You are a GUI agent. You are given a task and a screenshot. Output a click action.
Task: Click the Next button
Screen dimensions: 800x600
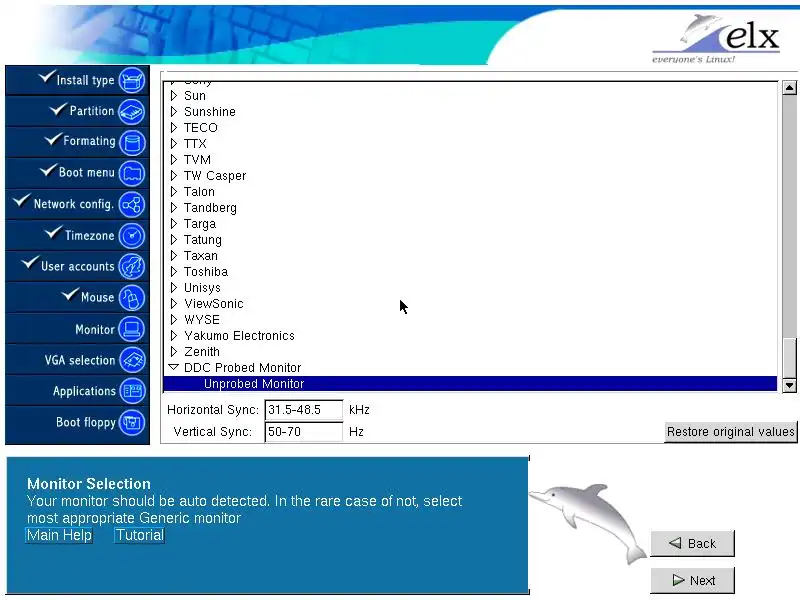[x=692, y=580]
